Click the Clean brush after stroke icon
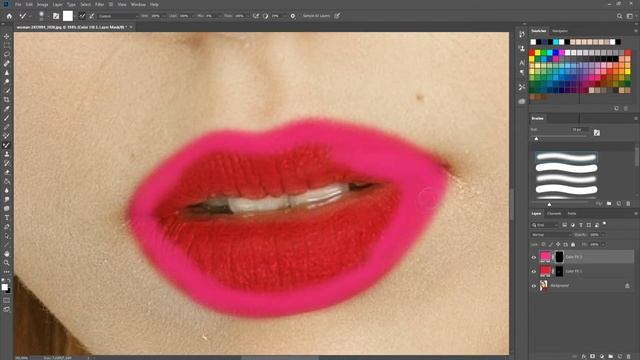 (92, 16)
